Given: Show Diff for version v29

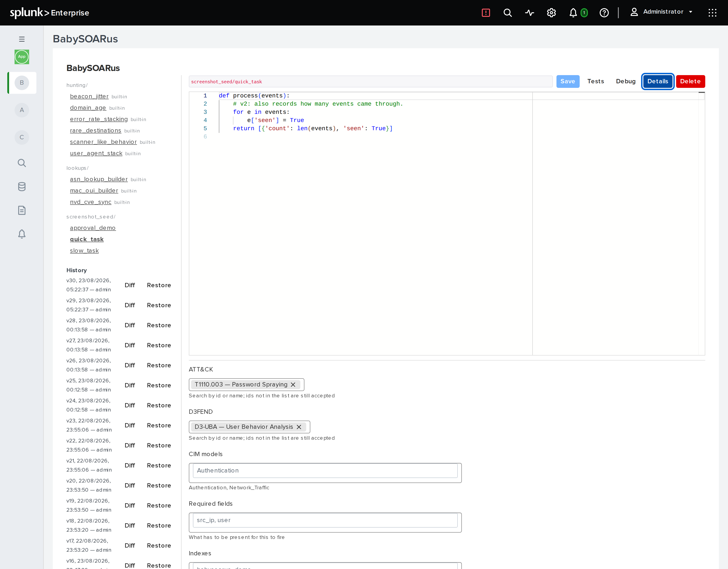Looking at the screenshot, I should pos(130,305).
